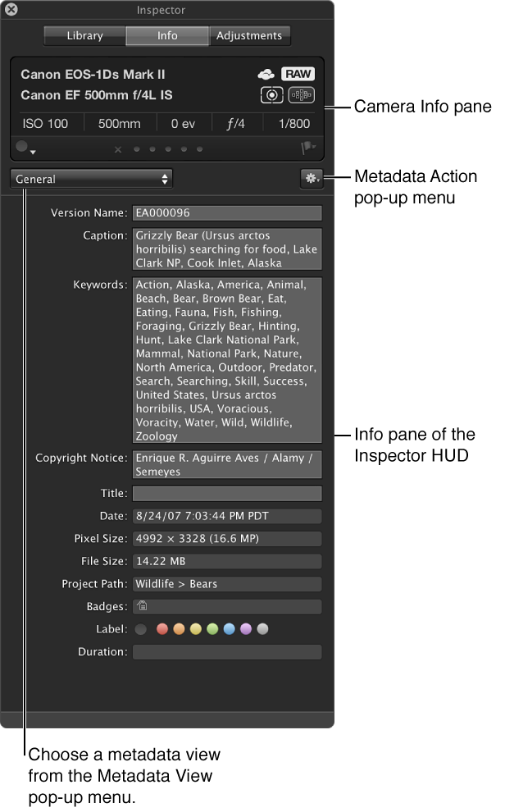
Task: Click the reject X rating mark
Action: [x=118, y=149]
